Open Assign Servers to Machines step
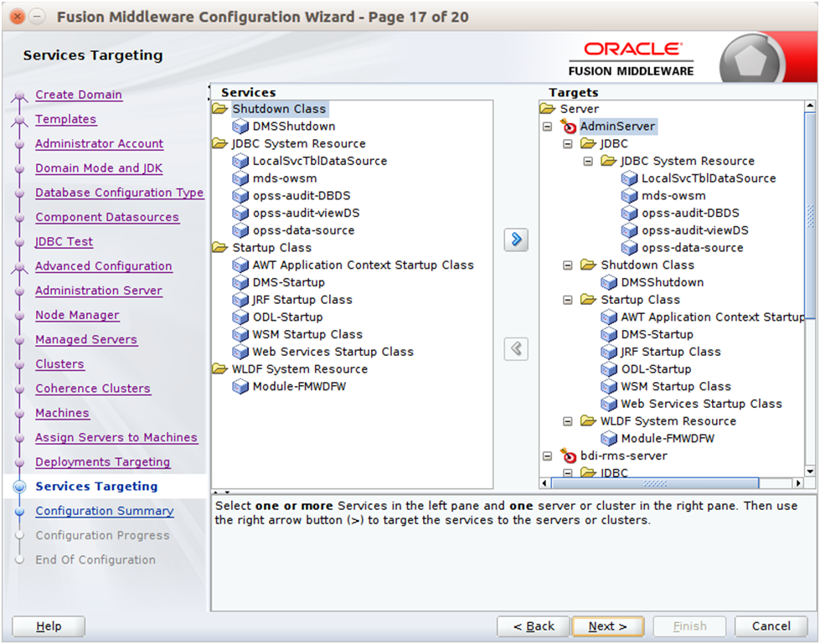Viewport: 820px width, 644px height. 116,437
